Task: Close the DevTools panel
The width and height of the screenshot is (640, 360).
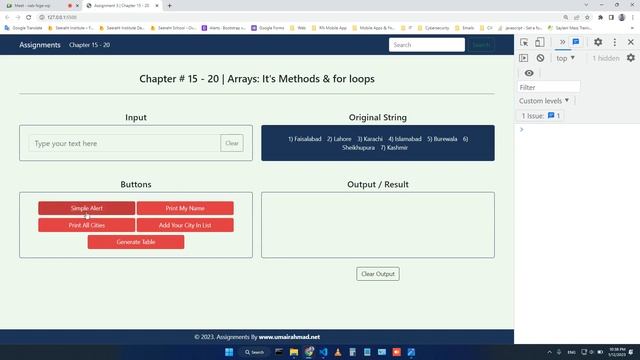Action: 631,42
